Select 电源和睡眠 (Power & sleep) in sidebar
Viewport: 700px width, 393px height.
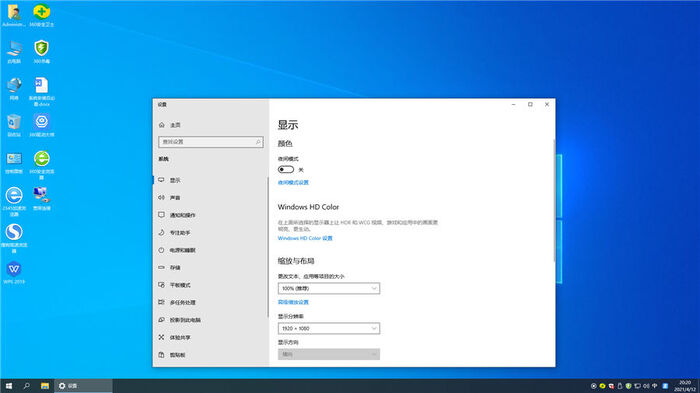(210, 250)
